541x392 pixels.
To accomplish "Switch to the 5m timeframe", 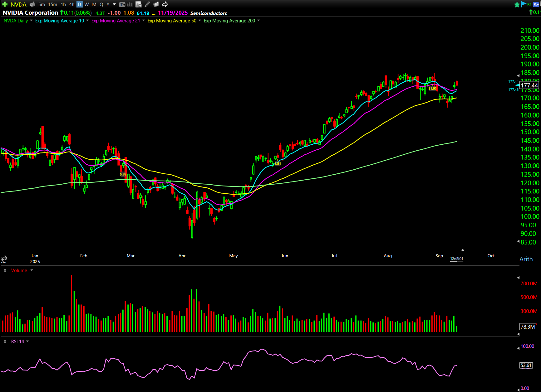I will click(42, 4).
